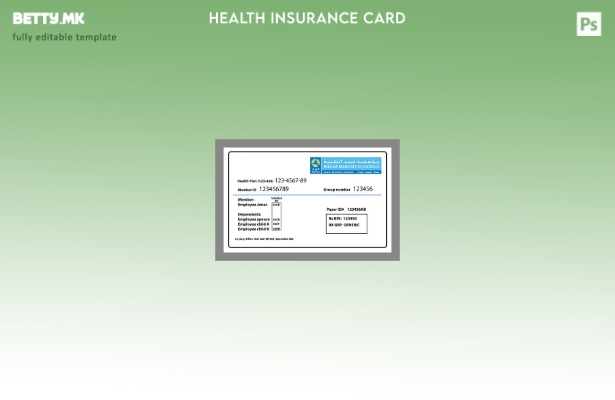
Task: Click the gray border of card preview
Action: click(x=221, y=200)
